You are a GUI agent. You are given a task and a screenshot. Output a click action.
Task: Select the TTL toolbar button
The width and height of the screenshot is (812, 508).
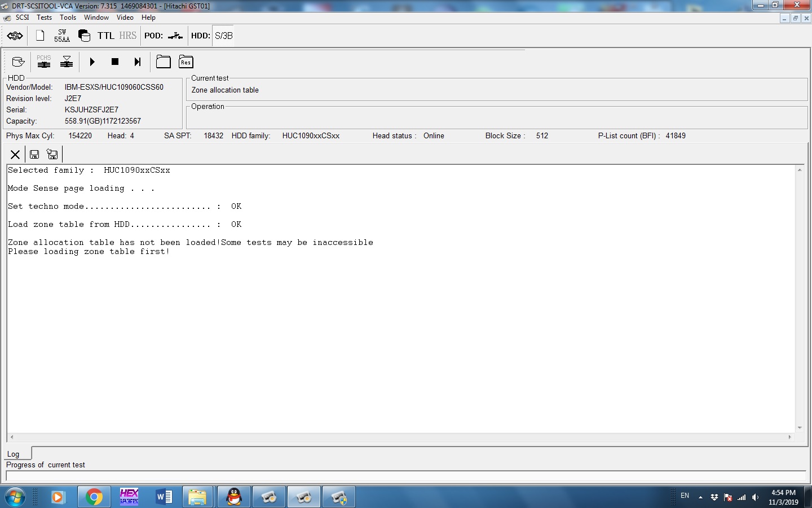click(106, 36)
